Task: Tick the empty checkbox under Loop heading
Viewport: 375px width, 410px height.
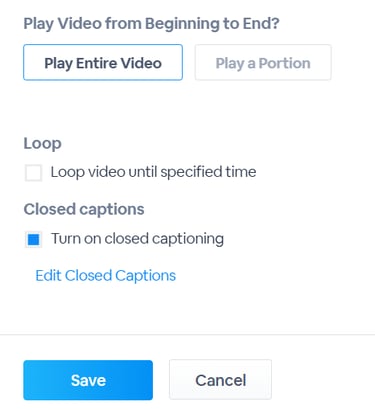Action: pos(33,173)
